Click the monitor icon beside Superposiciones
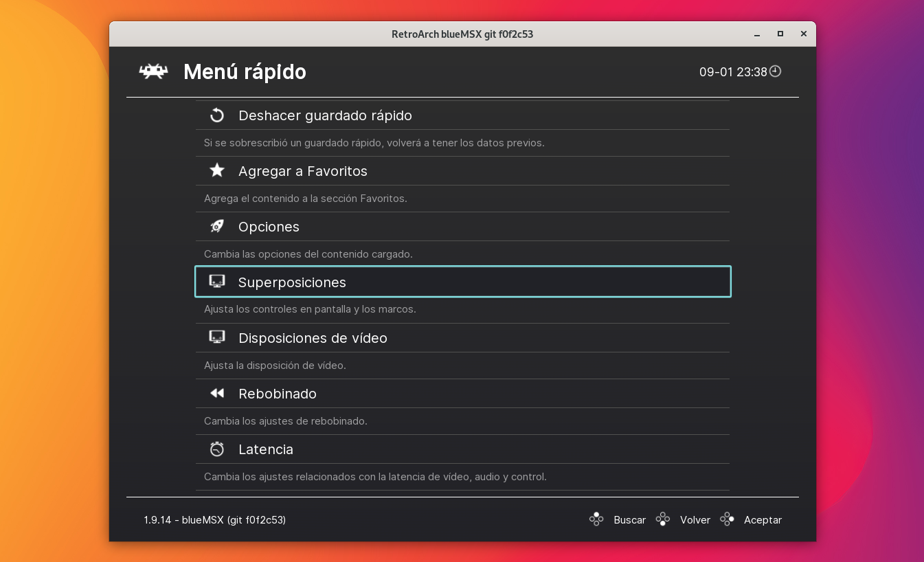Image resolution: width=924 pixels, height=562 pixels. click(x=217, y=282)
